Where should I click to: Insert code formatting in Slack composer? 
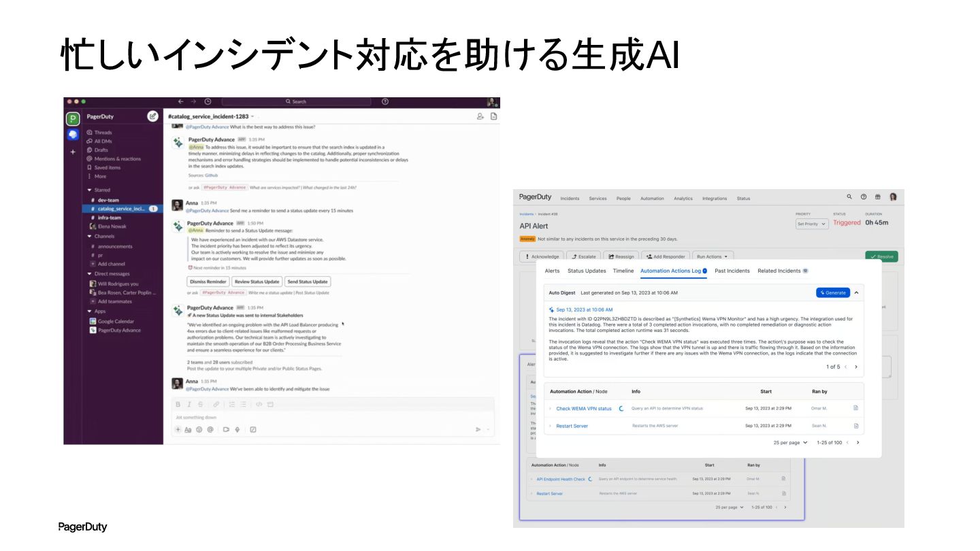[x=259, y=404]
